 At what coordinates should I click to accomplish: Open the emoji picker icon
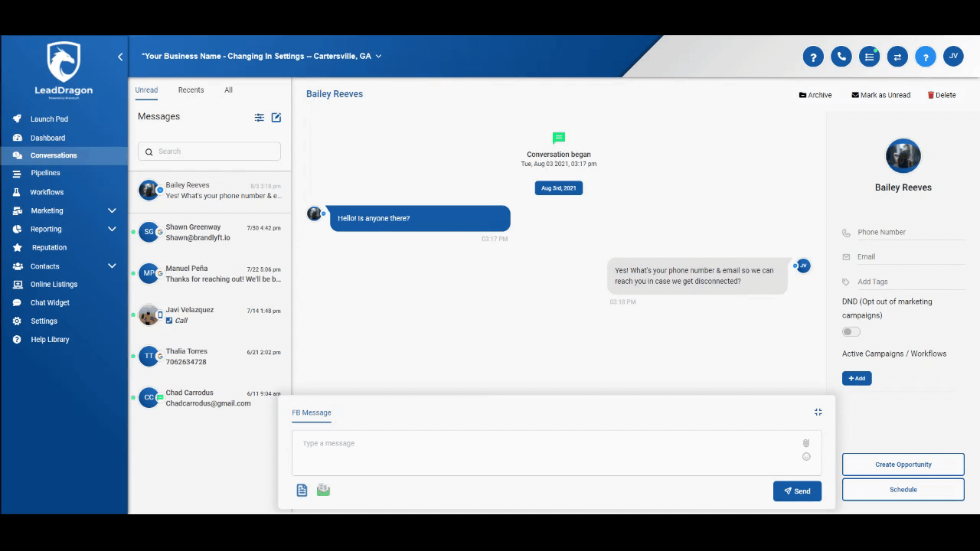click(x=806, y=457)
